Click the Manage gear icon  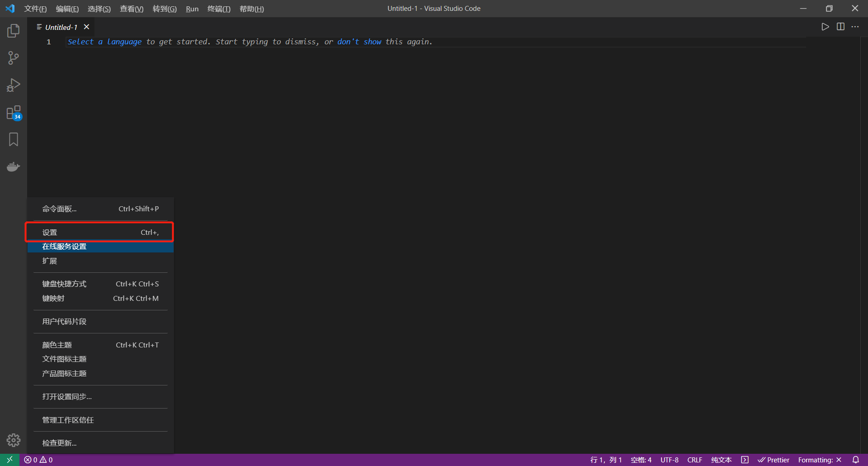14,440
